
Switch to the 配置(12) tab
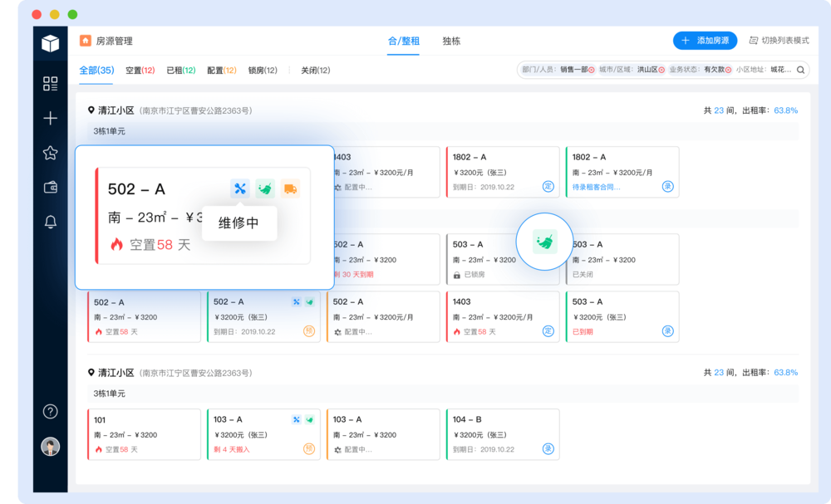coord(222,71)
